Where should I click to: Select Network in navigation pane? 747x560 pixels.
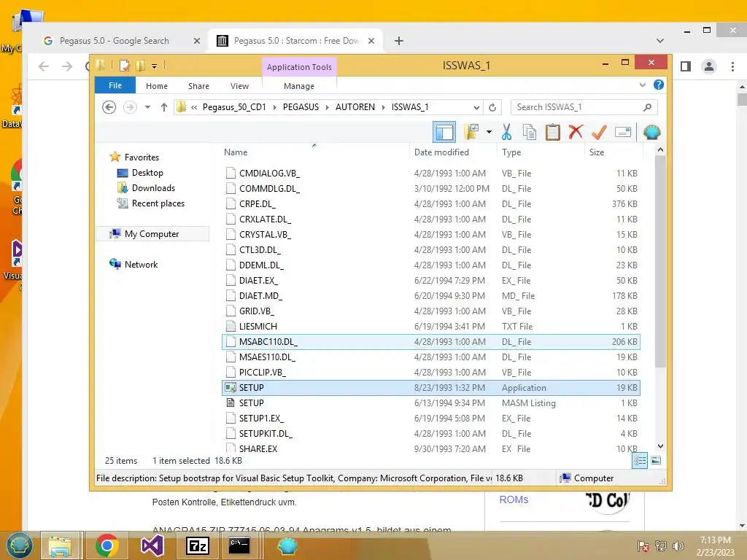(134, 264)
